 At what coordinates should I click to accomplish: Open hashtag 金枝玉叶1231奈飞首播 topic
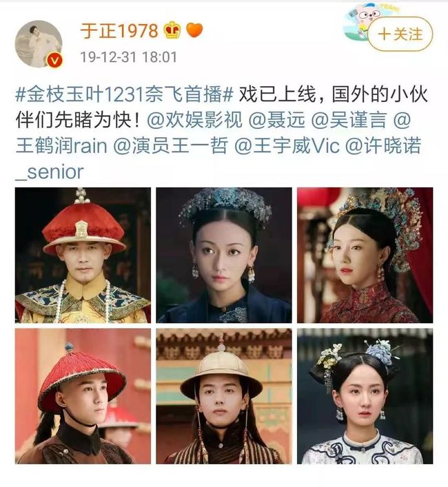pyautogui.click(x=124, y=94)
